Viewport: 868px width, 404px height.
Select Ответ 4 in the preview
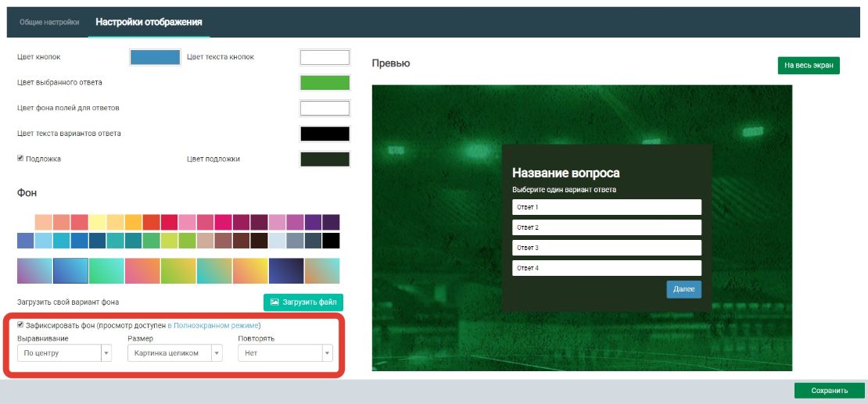pyautogui.click(x=607, y=268)
